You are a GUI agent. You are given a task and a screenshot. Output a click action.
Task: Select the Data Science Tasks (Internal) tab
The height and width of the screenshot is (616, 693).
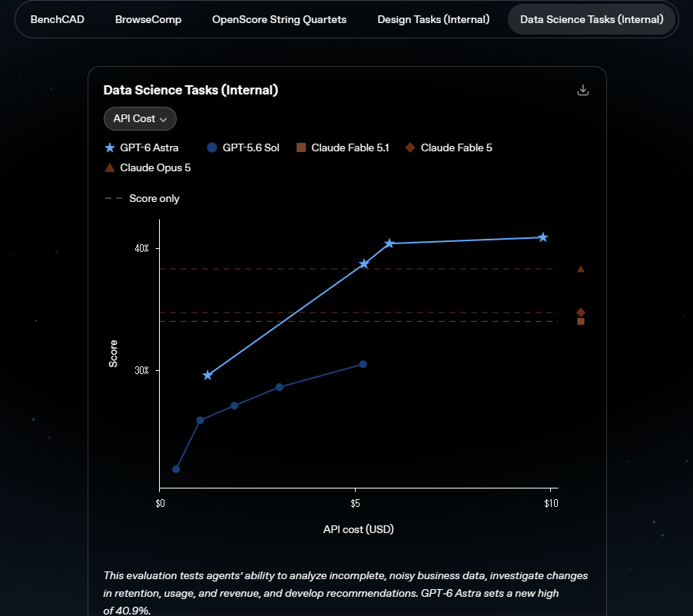[592, 19]
